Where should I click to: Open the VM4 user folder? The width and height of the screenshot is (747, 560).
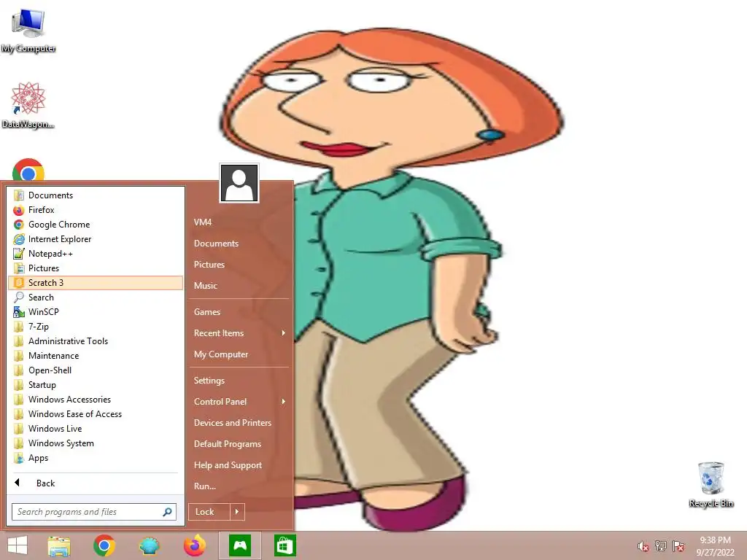(239, 222)
